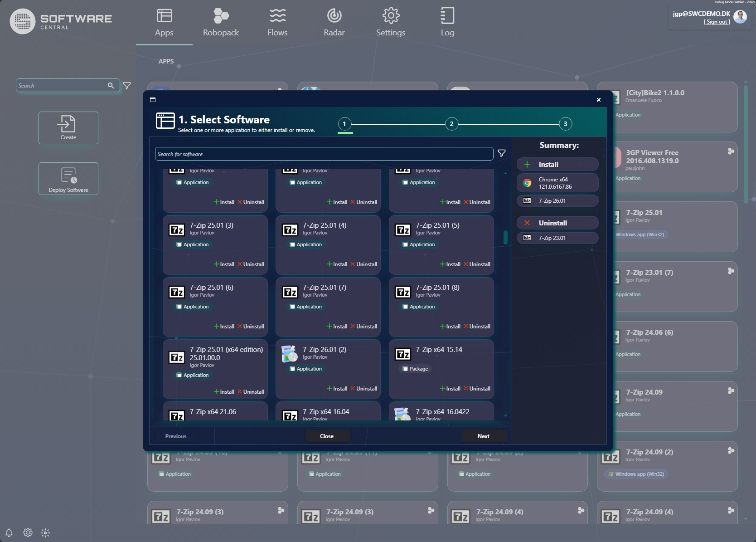
Task: Click Application tag on 7-Zip 25.01 (5)
Action: click(x=419, y=244)
